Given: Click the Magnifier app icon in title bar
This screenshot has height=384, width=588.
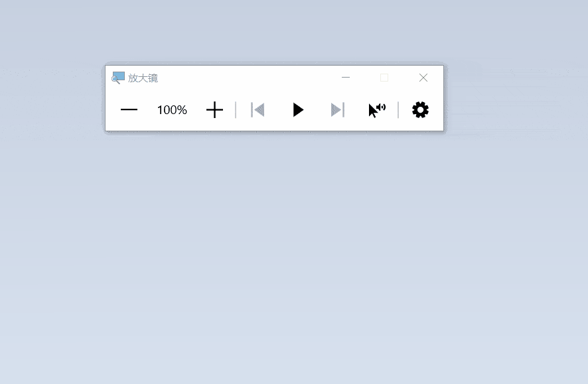Looking at the screenshot, I should (x=117, y=78).
